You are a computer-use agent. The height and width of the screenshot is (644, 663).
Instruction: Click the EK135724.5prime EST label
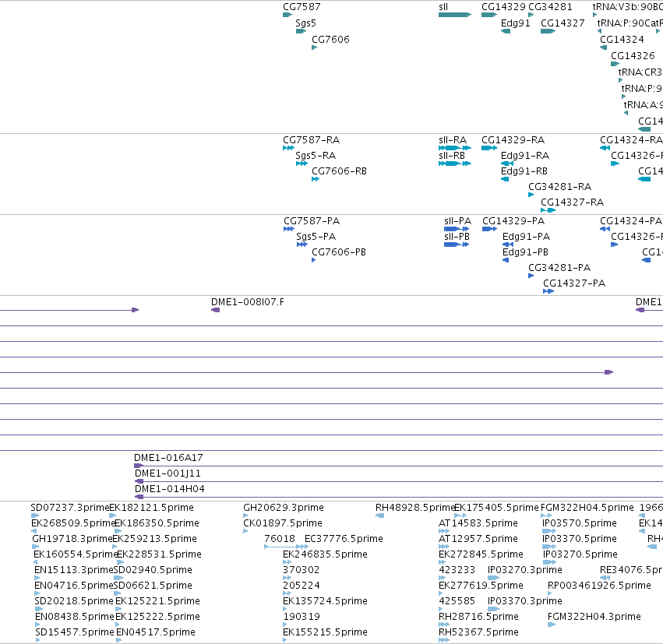325,601
